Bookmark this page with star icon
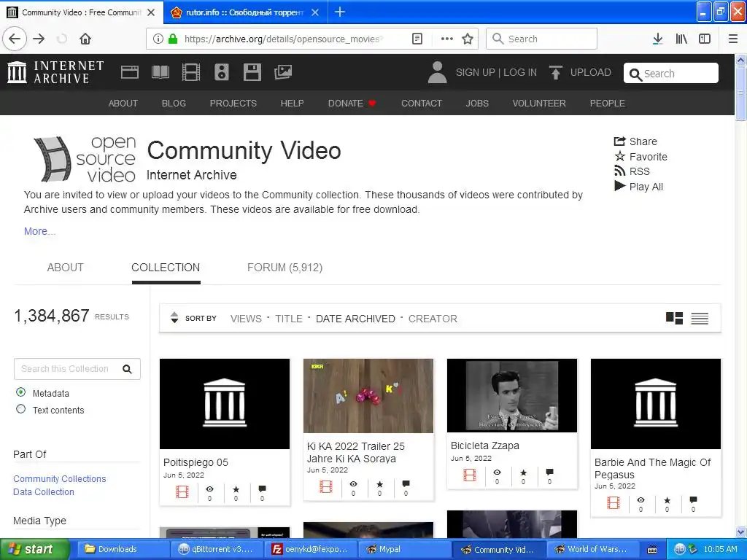This screenshot has height=560, width=747. [468, 39]
